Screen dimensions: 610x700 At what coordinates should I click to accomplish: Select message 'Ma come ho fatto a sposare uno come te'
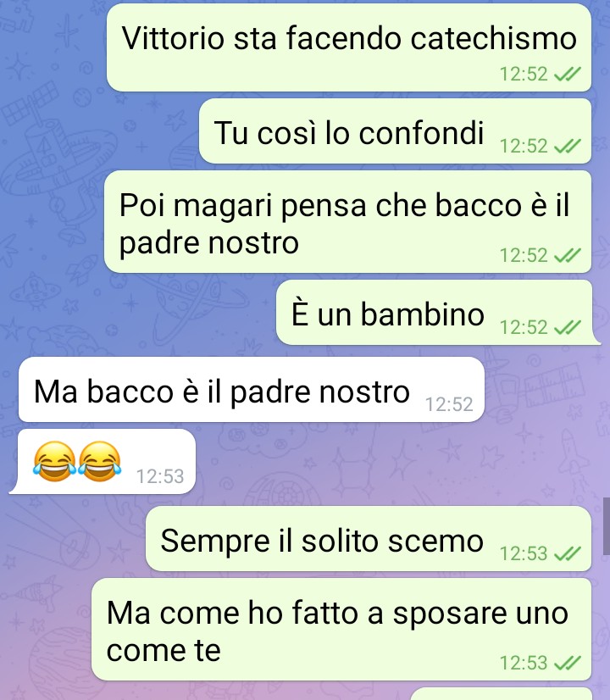pyautogui.click(x=341, y=630)
